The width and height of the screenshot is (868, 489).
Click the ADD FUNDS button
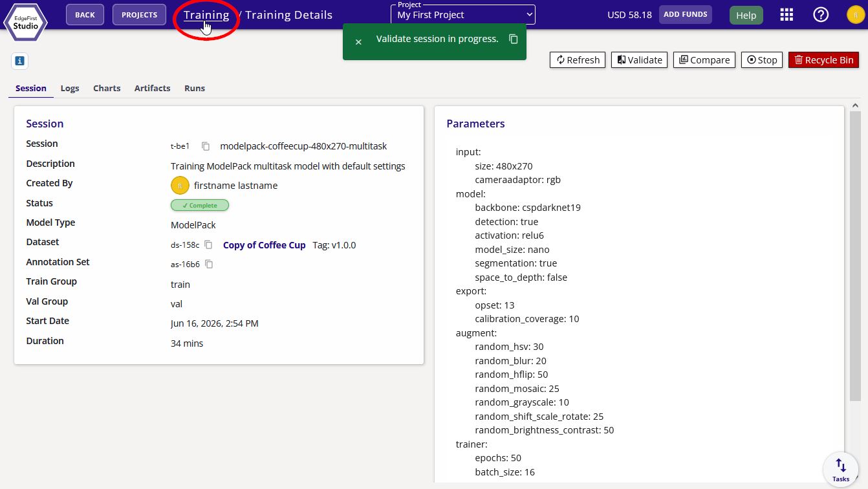pos(686,14)
